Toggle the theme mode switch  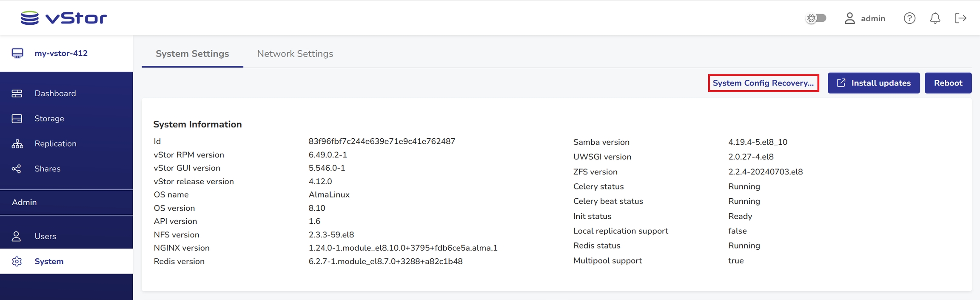pos(816,18)
